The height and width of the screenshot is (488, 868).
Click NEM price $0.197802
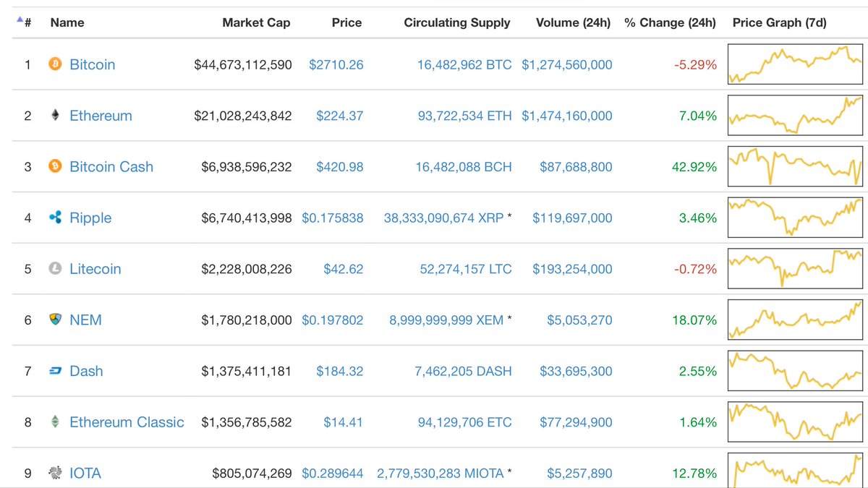pos(333,320)
